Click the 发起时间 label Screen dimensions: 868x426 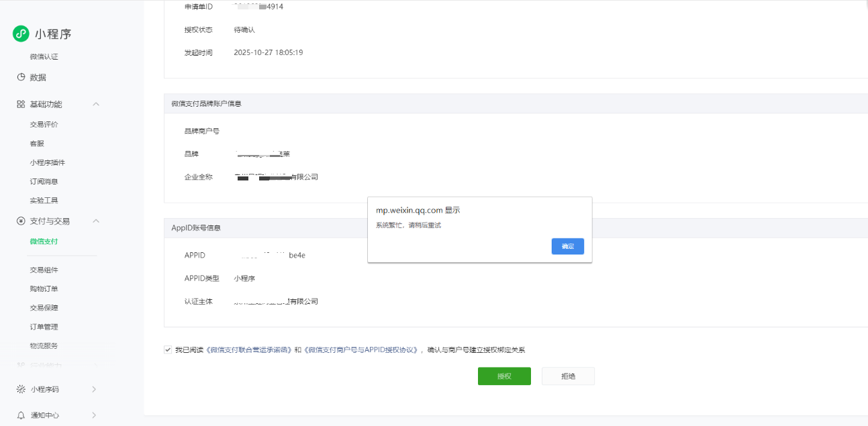click(x=199, y=52)
